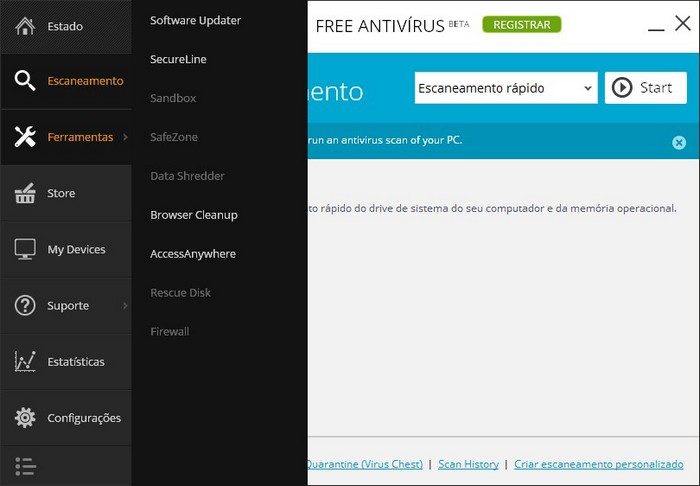Click the Estatísticas chart icon
Screen dimensions: 700x486
[x=25, y=361]
